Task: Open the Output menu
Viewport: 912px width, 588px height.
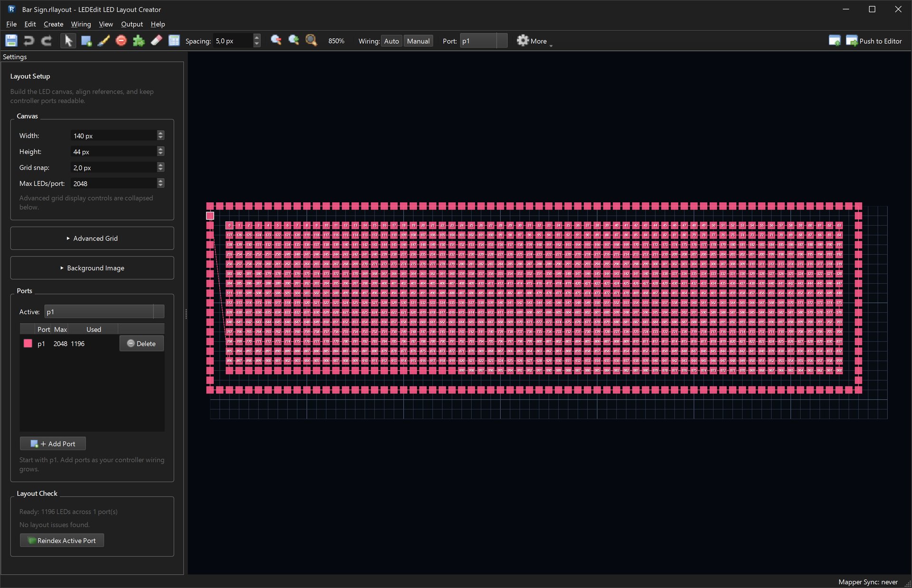Action: (132, 24)
